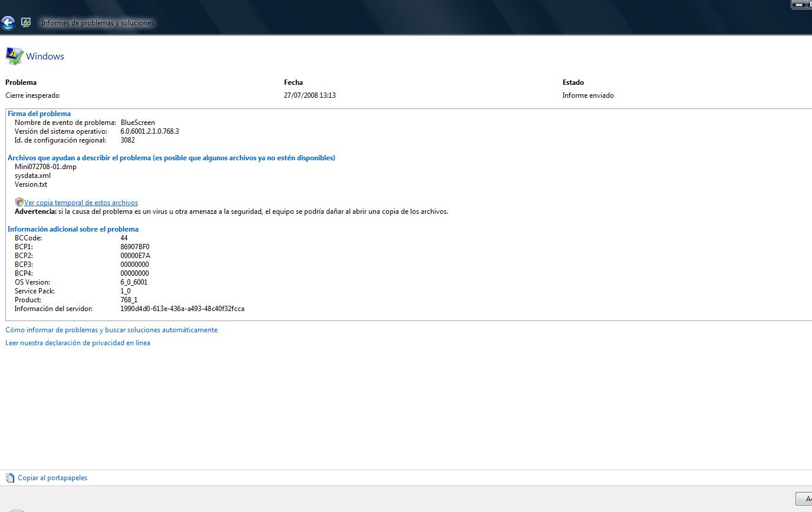This screenshot has height=512, width=812.
Task: Click 'Informes de problemas y soluciones' breadcrumb
Action: (x=97, y=23)
